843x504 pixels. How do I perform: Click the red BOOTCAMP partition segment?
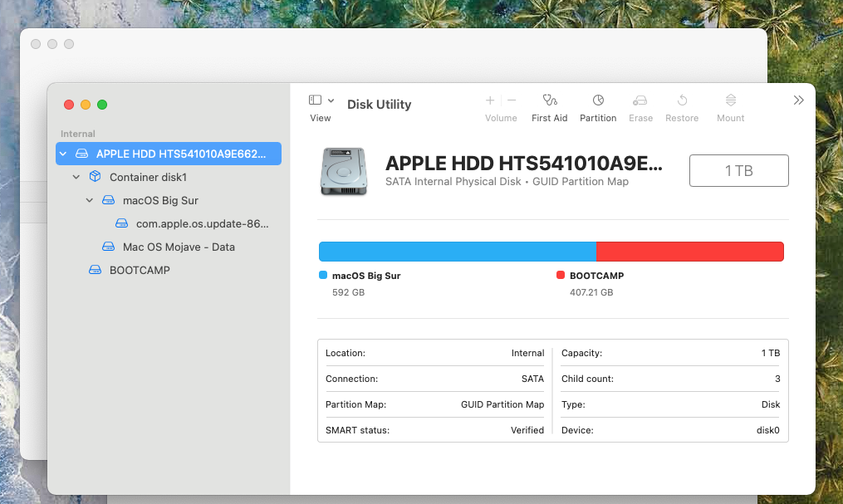tap(689, 251)
